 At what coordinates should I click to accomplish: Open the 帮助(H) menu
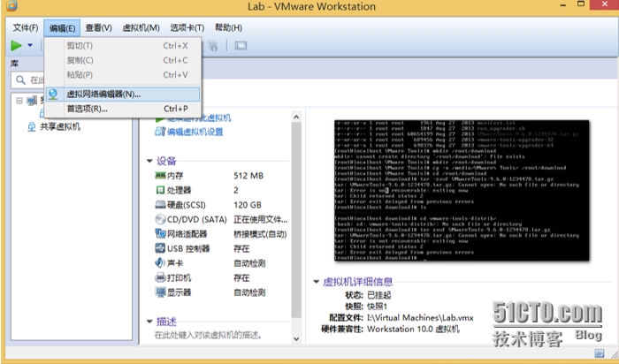228,28
